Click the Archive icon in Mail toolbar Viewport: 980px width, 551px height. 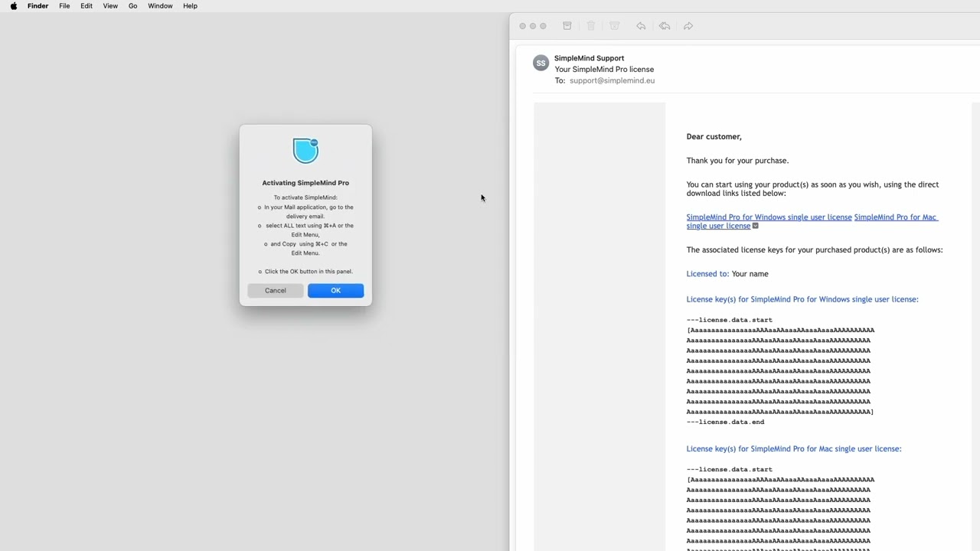[x=567, y=26]
